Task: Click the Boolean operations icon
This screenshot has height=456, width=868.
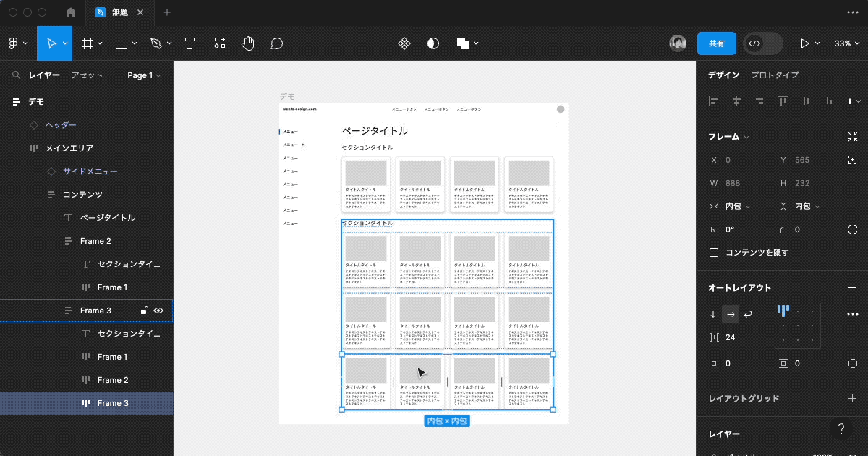Action: (463, 43)
